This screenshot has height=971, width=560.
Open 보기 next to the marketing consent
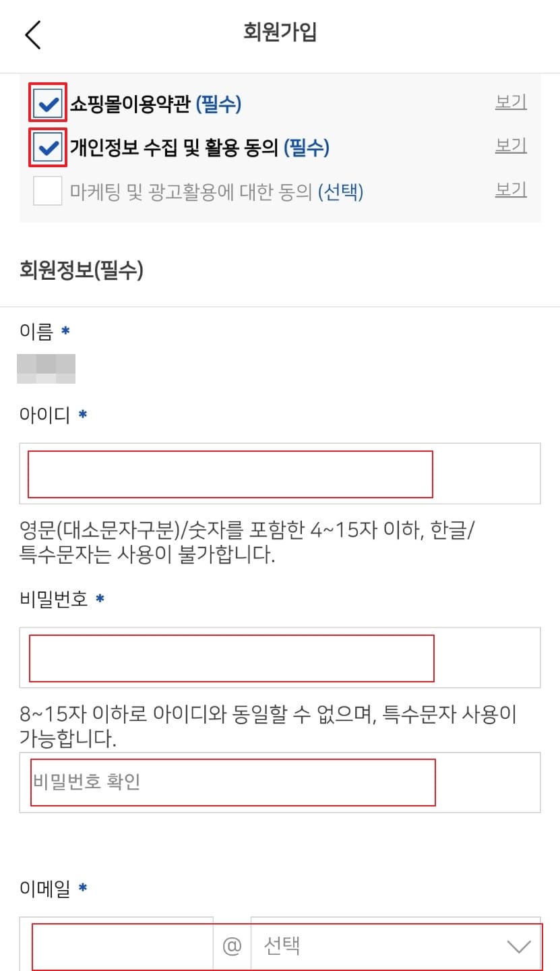click(511, 189)
